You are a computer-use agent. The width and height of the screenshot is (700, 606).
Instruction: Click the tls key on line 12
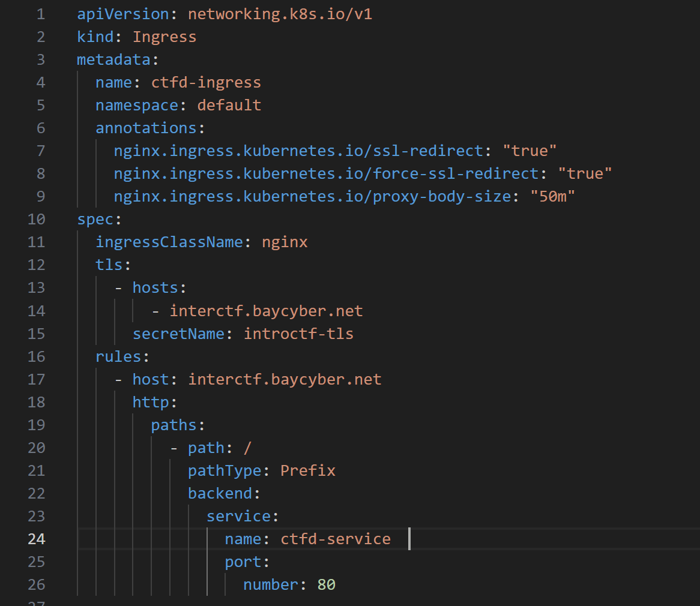pos(109,265)
